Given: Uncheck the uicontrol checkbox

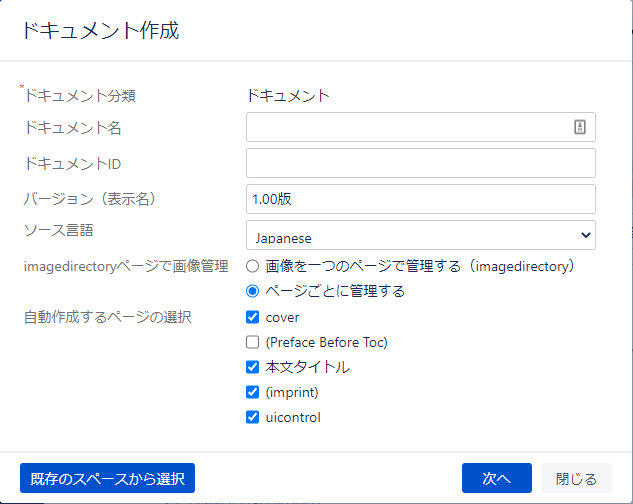Looking at the screenshot, I should [x=252, y=417].
